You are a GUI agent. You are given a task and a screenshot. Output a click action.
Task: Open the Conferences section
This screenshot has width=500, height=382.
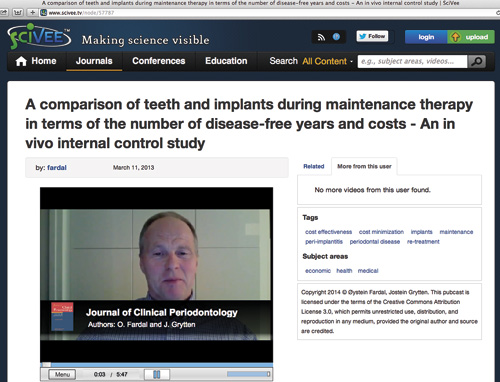tap(159, 61)
